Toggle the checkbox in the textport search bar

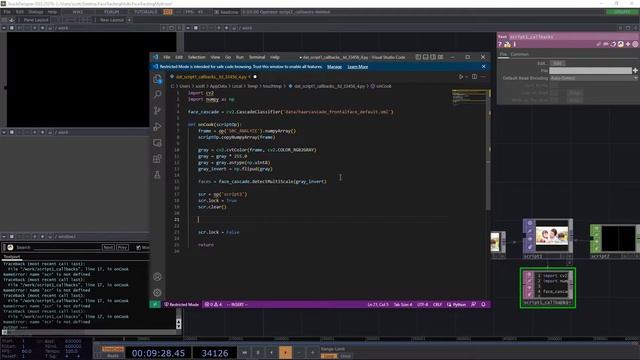[138, 247]
